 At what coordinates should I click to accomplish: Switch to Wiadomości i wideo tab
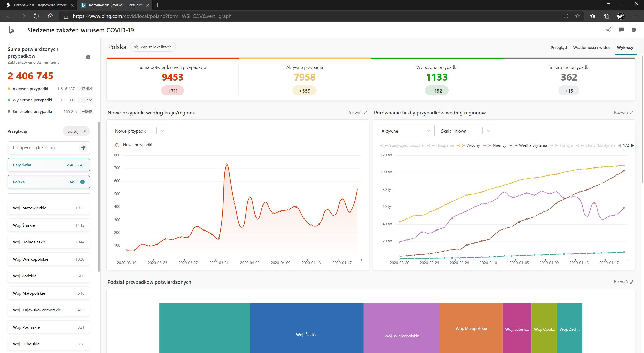tap(592, 47)
